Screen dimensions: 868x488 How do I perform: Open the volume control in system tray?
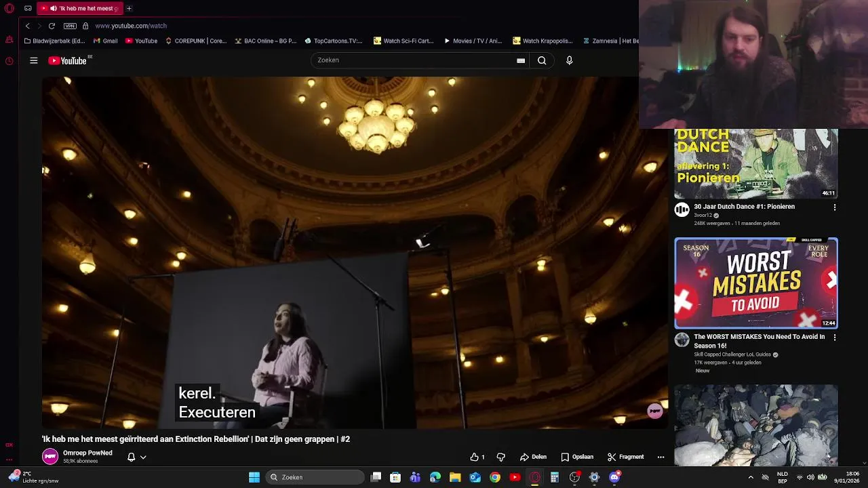pos(810,477)
